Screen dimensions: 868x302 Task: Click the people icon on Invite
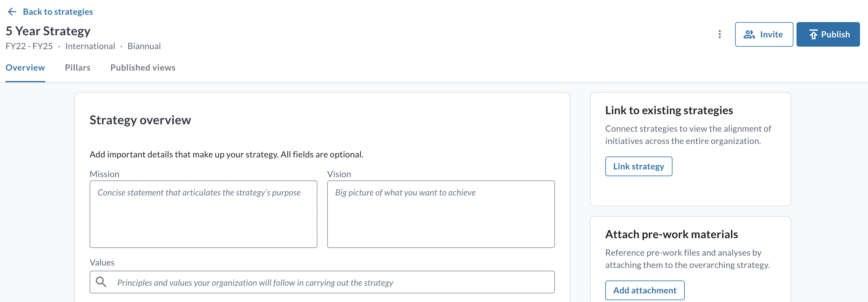click(x=749, y=34)
